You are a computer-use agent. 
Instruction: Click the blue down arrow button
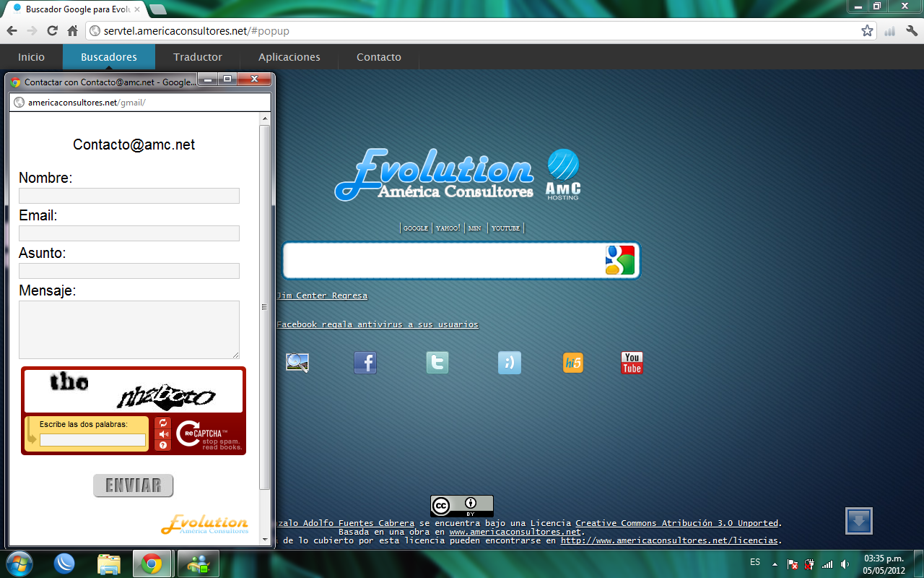pyautogui.click(x=858, y=520)
